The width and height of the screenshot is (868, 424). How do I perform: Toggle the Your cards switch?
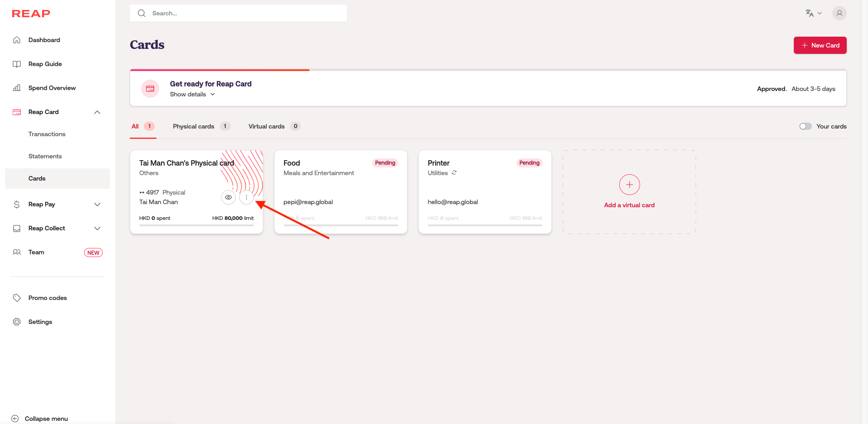805,126
